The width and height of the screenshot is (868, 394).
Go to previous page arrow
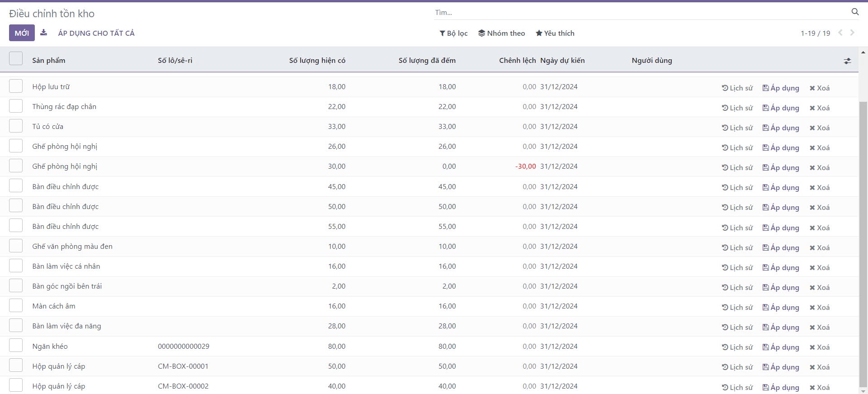pyautogui.click(x=840, y=33)
